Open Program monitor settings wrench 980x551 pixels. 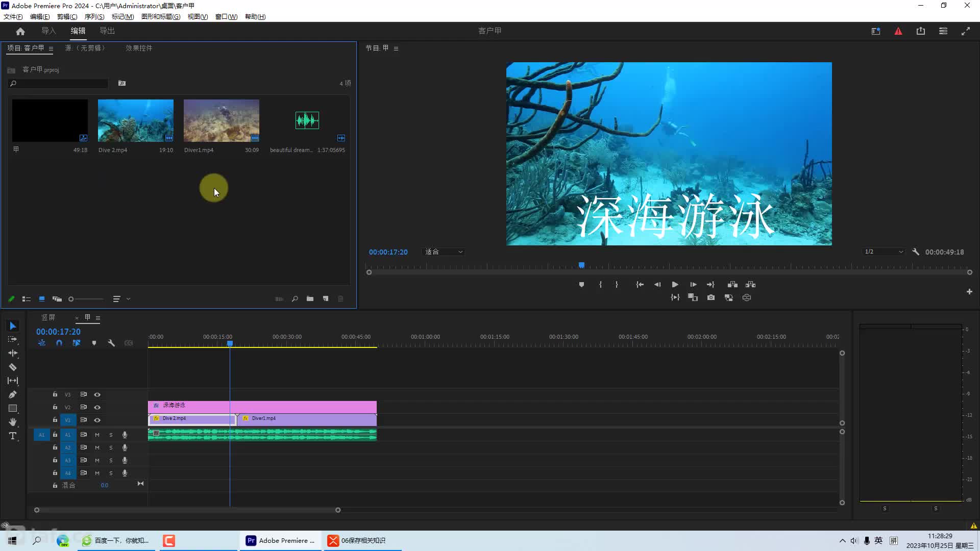(x=916, y=252)
